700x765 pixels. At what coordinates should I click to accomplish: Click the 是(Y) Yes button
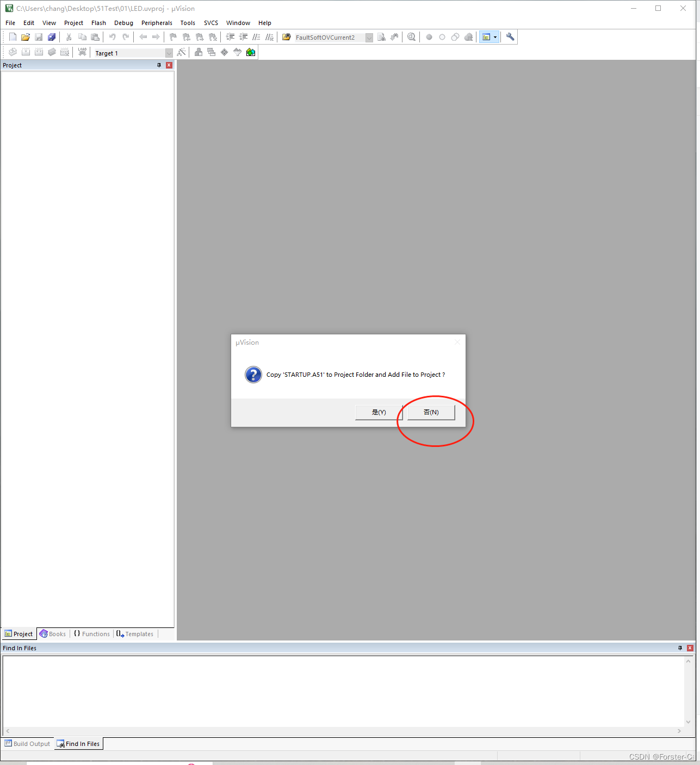coord(379,412)
